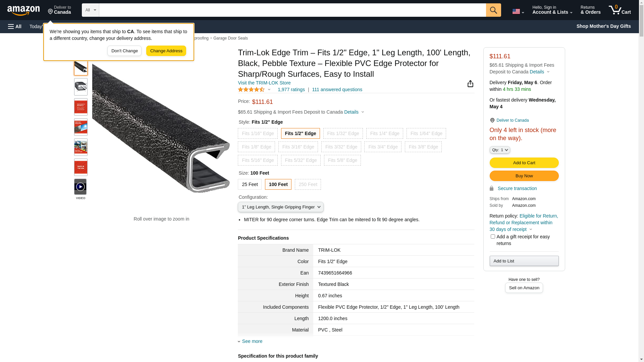Click in the Amazon search field
The width and height of the screenshot is (644, 362).
click(292, 10)
